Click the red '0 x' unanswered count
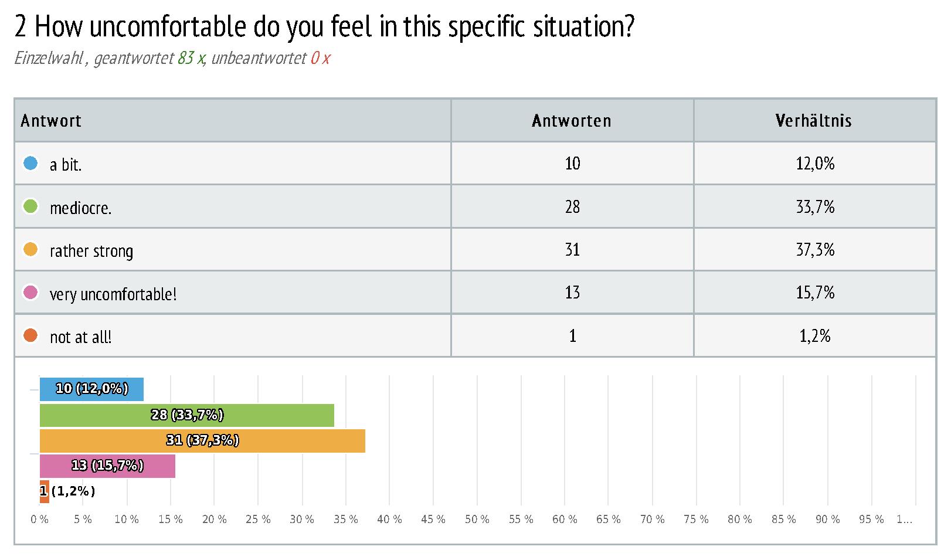 pyautogui.click(x=320, y=58)
